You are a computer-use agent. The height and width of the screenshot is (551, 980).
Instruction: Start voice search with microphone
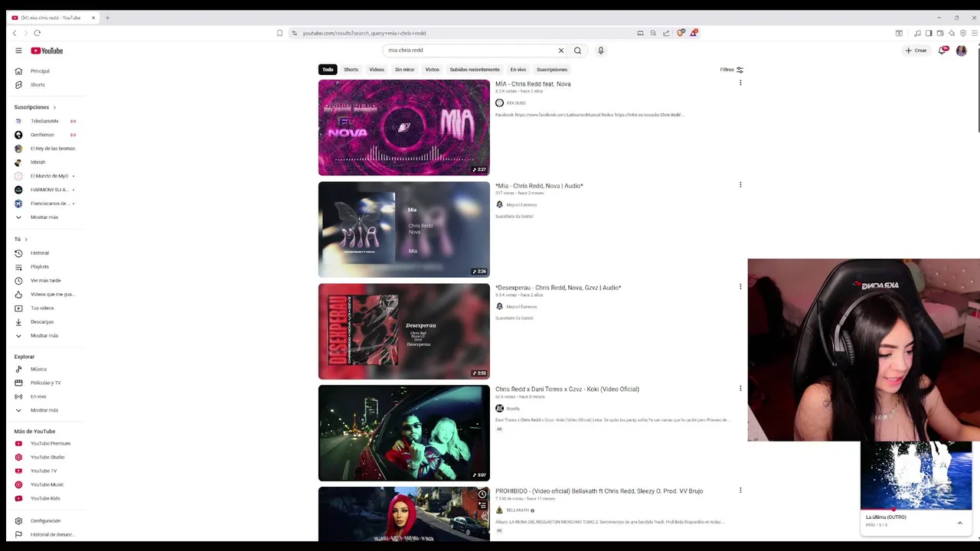(601, 51)
